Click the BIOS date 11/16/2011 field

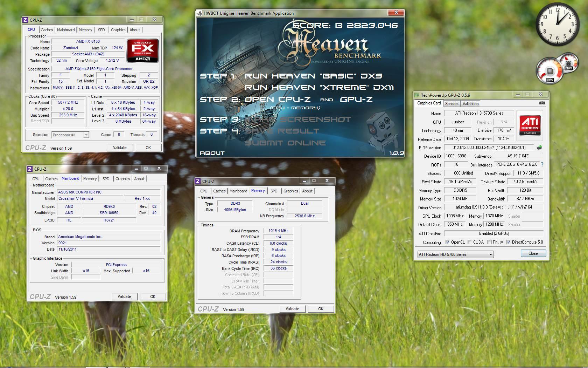coord(109,250)
